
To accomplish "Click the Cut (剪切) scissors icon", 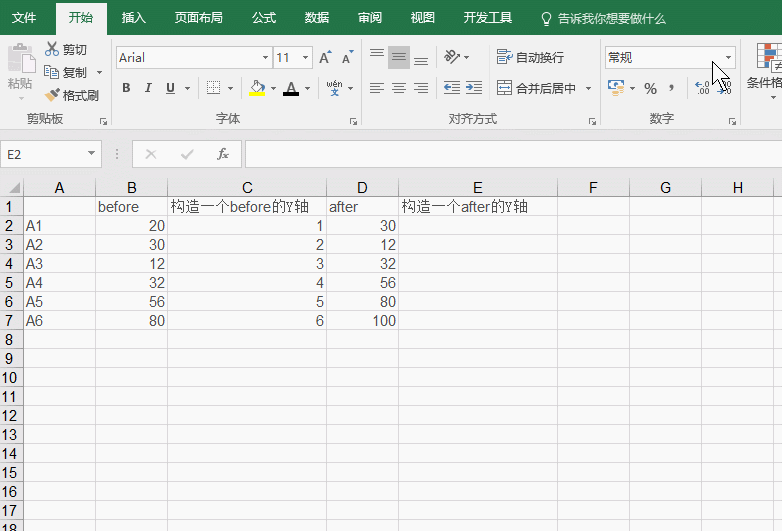I will (53, 49).
